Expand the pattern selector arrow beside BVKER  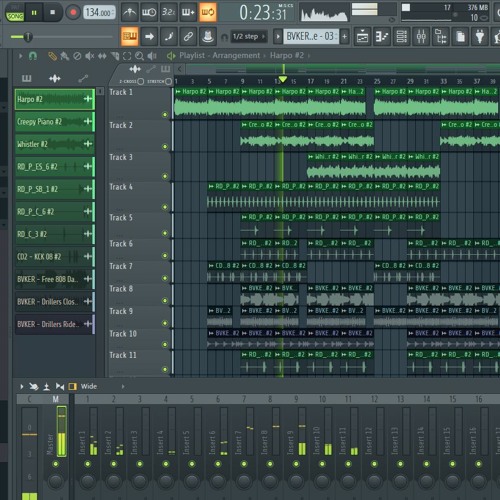278,36
